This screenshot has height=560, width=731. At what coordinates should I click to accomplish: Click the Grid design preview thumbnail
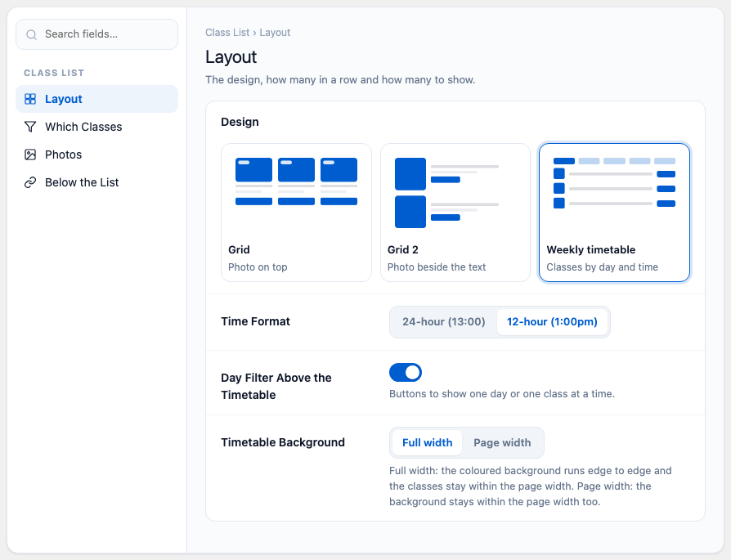pyautogui.click(x=297, y=181)
